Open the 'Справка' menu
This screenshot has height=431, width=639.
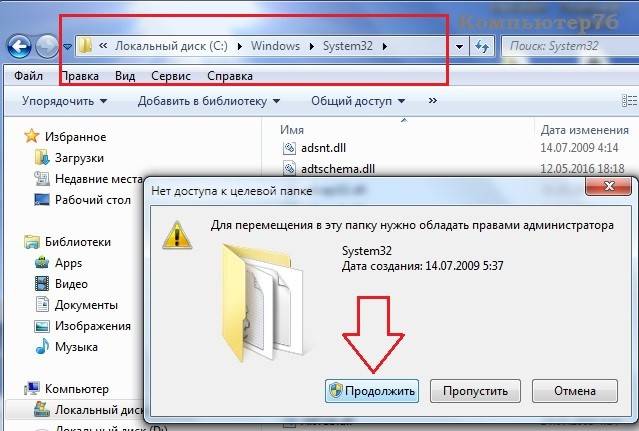tap(230, 76)
